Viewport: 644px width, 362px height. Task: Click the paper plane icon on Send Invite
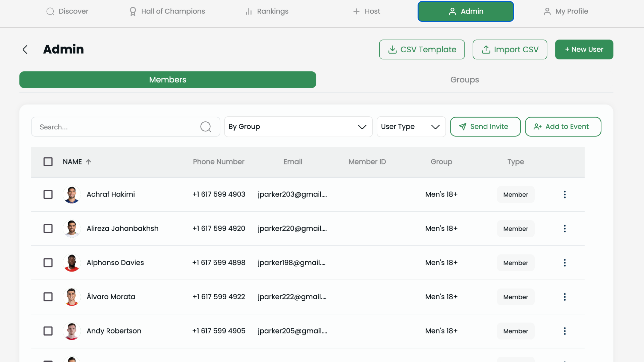[463, 127]
